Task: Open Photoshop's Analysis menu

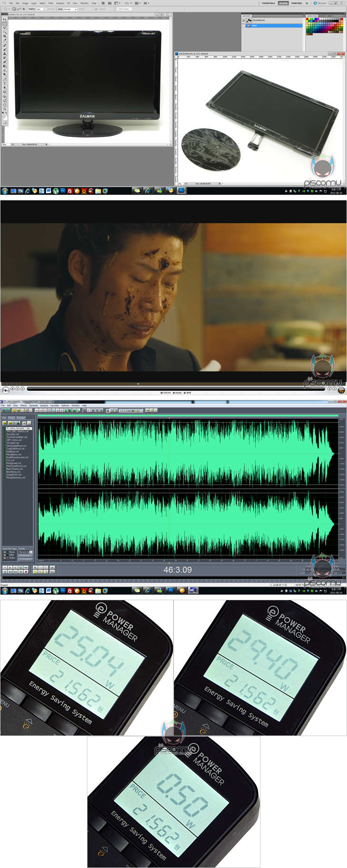Action: [x=60, y=3]
